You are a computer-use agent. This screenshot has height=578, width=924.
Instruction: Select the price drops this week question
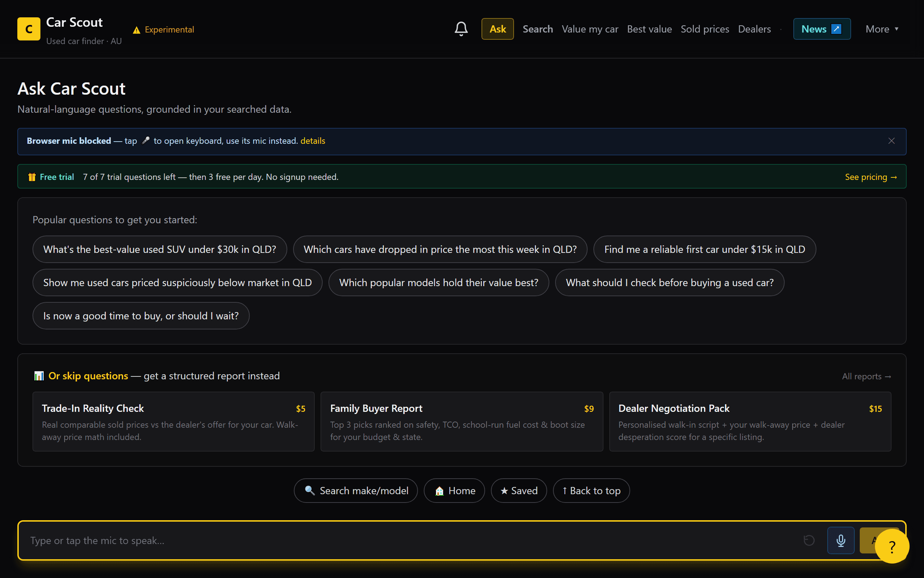(440, 249)
